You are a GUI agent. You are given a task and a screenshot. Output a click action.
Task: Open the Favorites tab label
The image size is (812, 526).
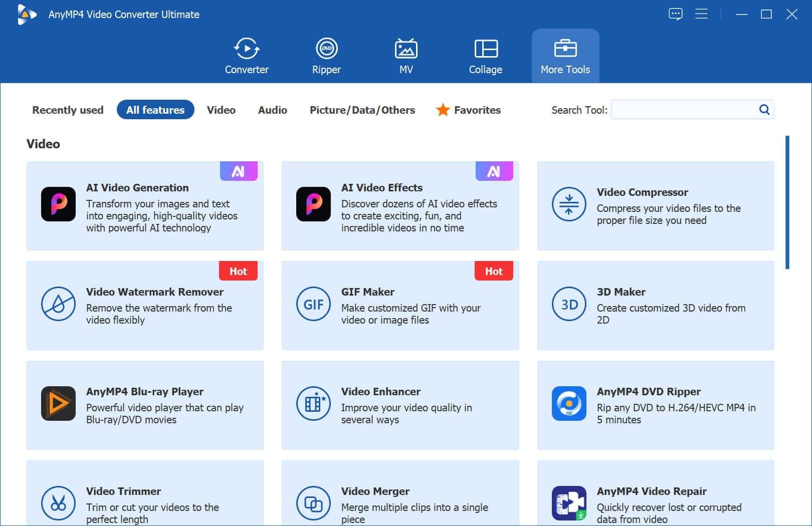pos(477,110)
